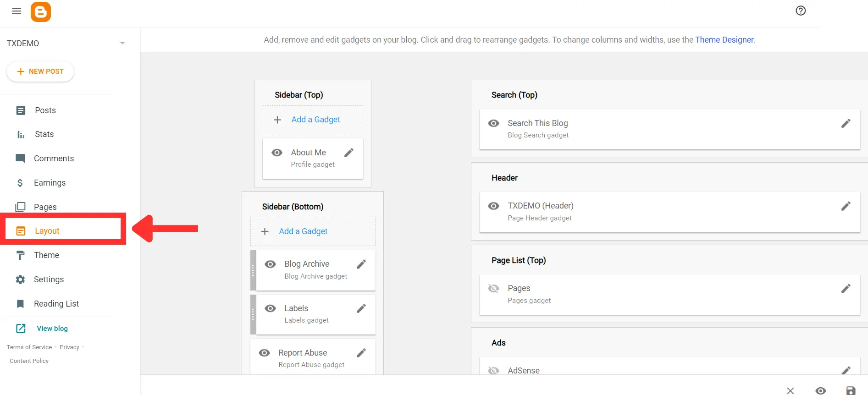The image size is (868, 395).
Task: Click the discard X icon at bottom
Action: coord(791,390)
